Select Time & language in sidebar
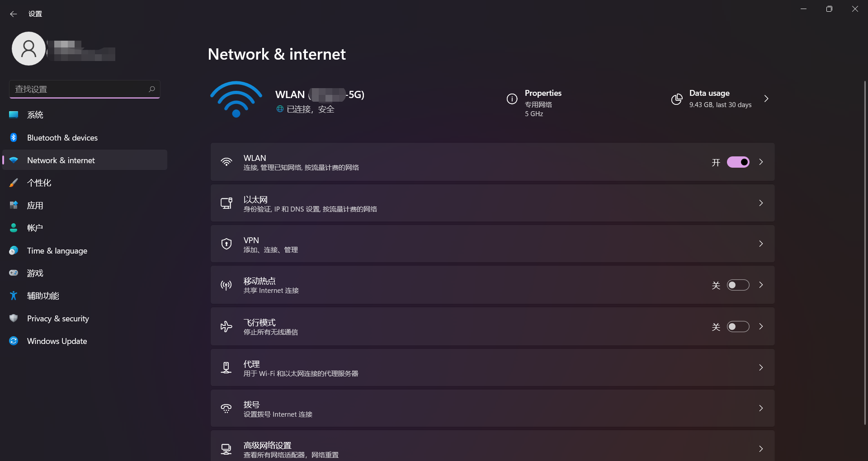This screenshot has height=461, width=868. [57, 251]
